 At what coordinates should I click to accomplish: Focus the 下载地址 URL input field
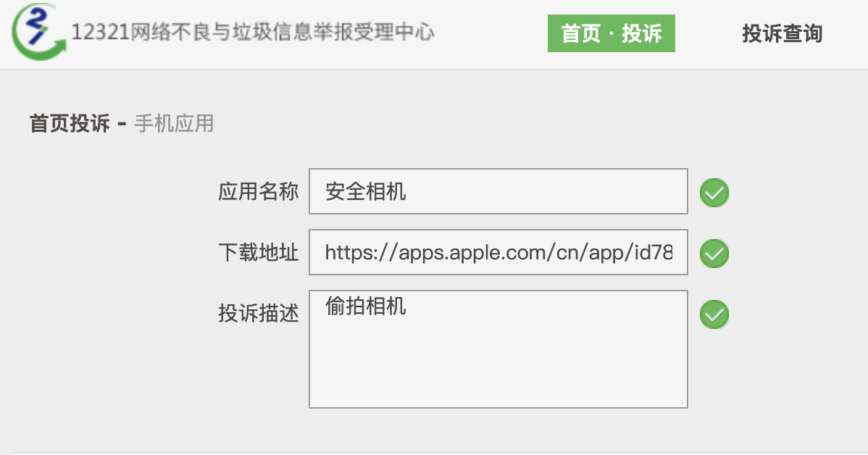pos(498,253)
